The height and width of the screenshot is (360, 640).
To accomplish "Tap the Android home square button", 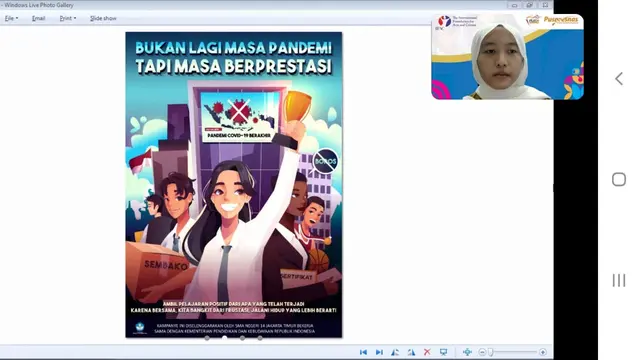I will pos(619,179).
